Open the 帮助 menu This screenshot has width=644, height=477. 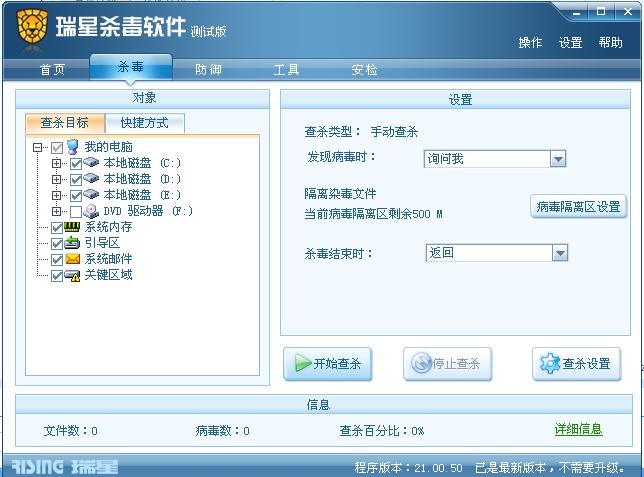[x=610, y=42]
